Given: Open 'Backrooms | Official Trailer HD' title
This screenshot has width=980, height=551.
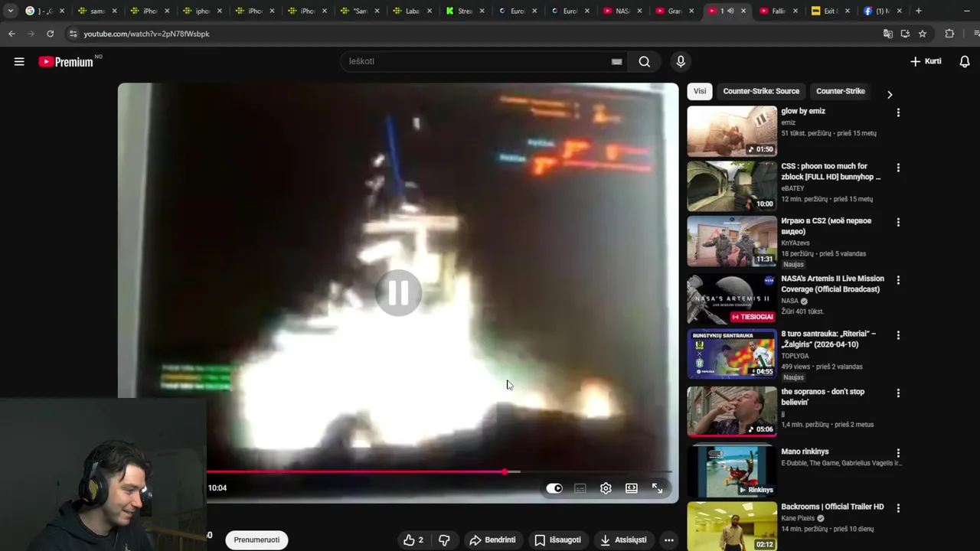Looking at the screenshot, I should [832, 507].
